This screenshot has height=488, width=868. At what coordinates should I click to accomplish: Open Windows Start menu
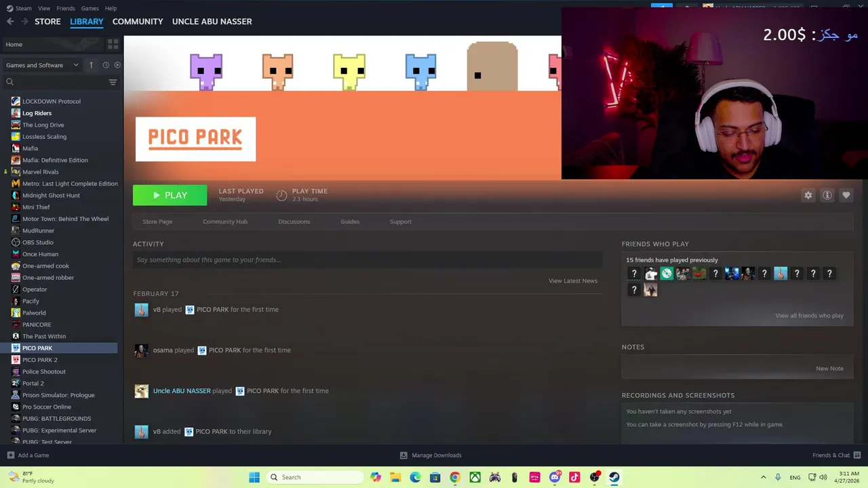click(254, 477)
